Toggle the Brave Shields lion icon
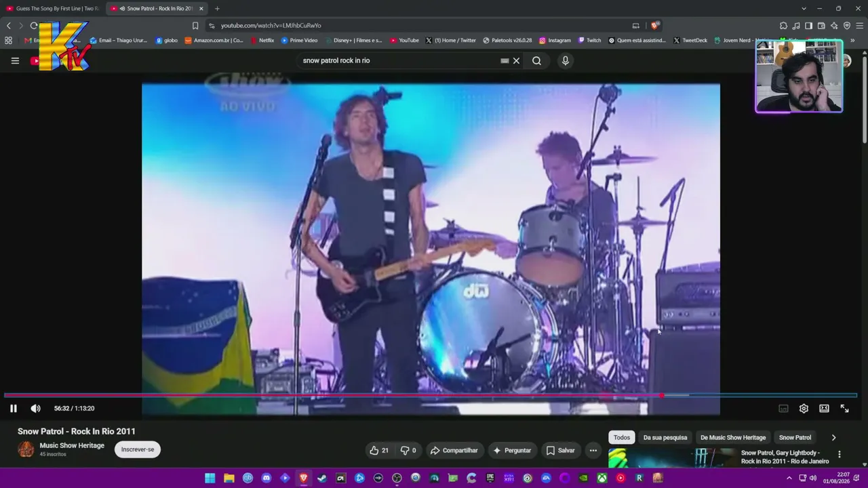 tap(654, 26)
